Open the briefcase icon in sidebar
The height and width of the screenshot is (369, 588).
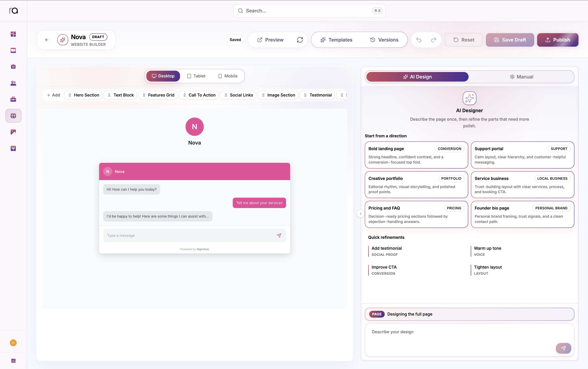pyautogui.click(x=13, y=99)
